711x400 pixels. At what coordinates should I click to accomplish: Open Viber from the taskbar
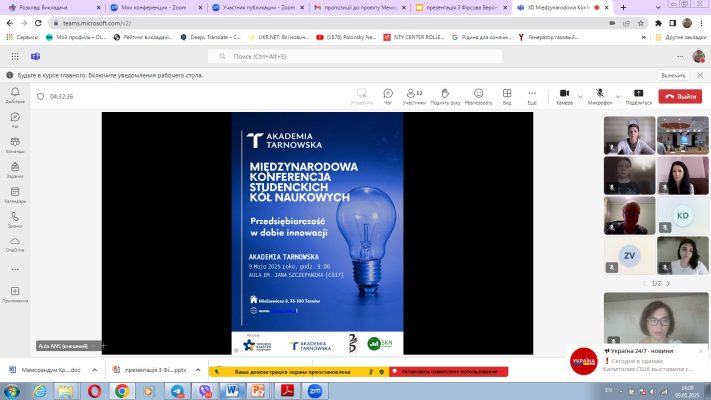pyautogui.click(x=205, y=391)
